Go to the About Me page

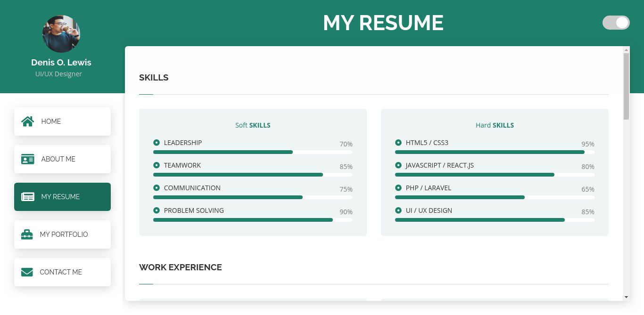click(62, 159)
